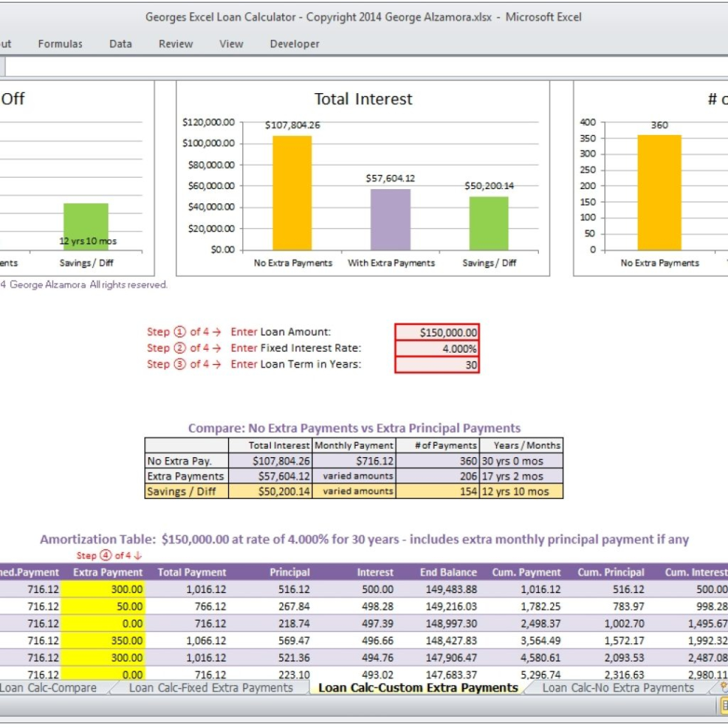Select the Loan Amount cell showing $150,000.00
The width and height of the screenshot is (728, 728).
pos(437,332)
